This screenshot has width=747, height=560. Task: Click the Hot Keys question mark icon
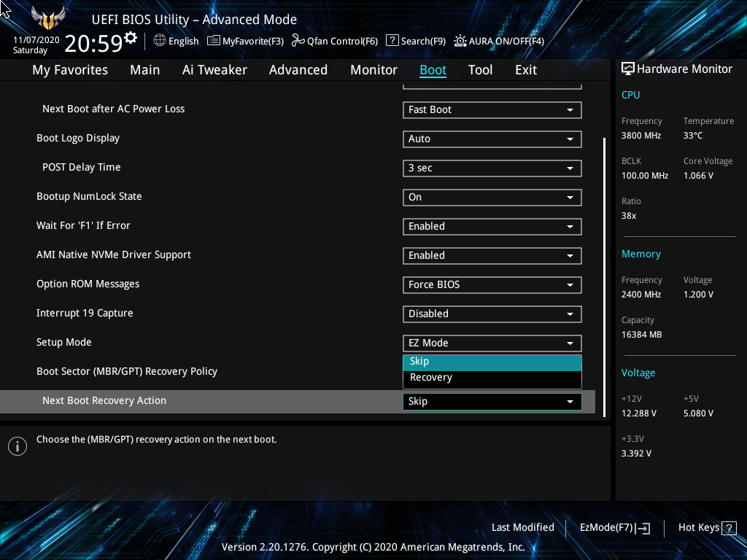point(729,528)
